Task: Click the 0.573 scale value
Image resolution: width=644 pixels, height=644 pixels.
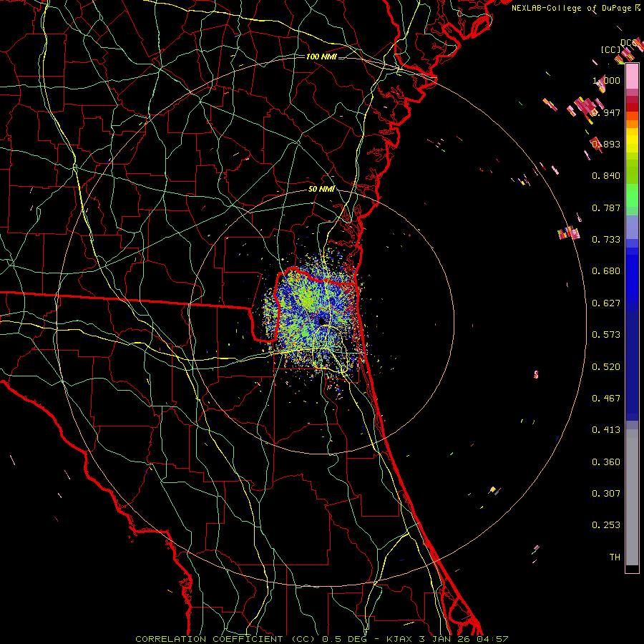Action: 606,335
